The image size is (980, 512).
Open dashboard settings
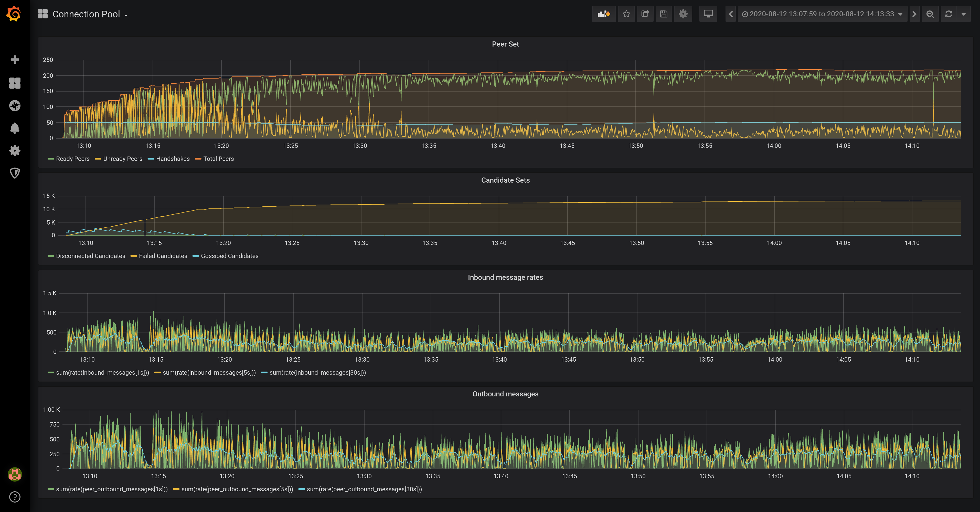pos(683,14)
